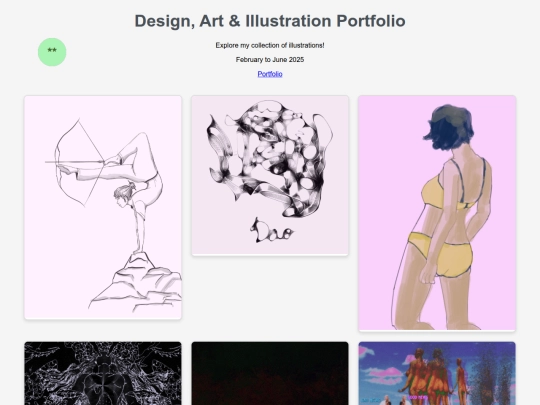The width and height of the screenshot is (540, 405).
Task: Click the yellow bikini bottom on the figure
Action: (441, 255)
